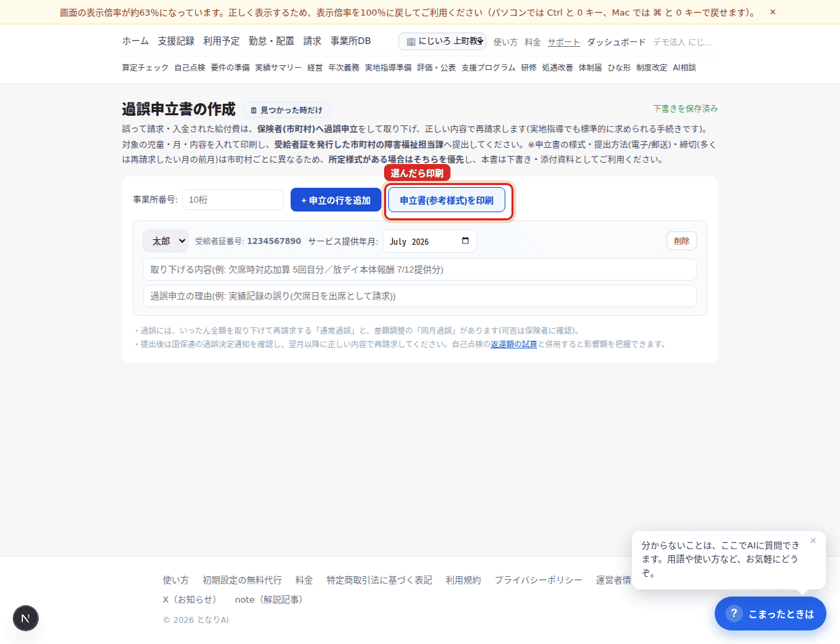The width and height of the screenshot is (840, 644).
Task: Switch to 要件の準備 tab
Action: tap(230, 68)
